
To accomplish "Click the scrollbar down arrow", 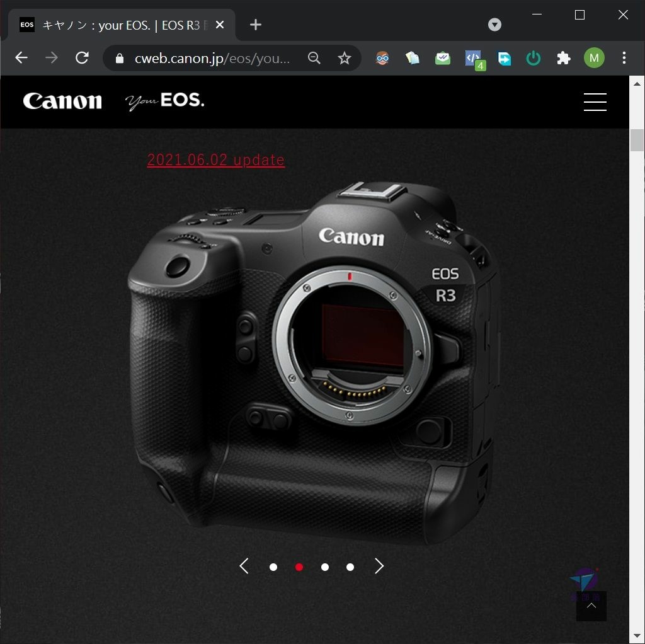I will point(637,636).
